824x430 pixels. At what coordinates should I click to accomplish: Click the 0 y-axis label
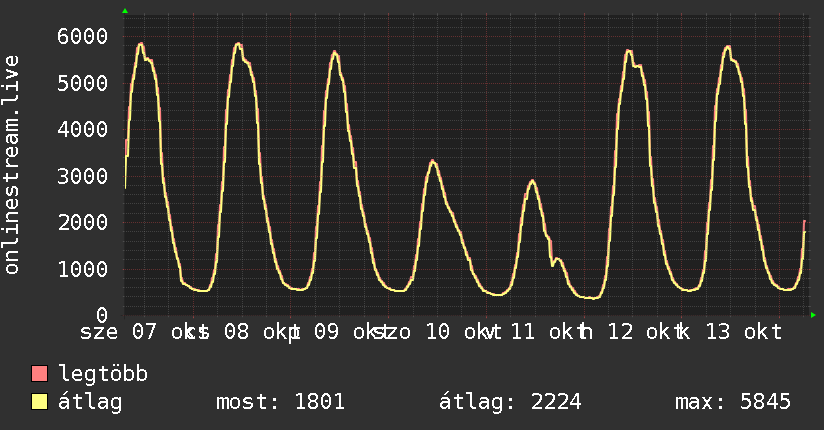pyautogui.click(x=102, y=315)
